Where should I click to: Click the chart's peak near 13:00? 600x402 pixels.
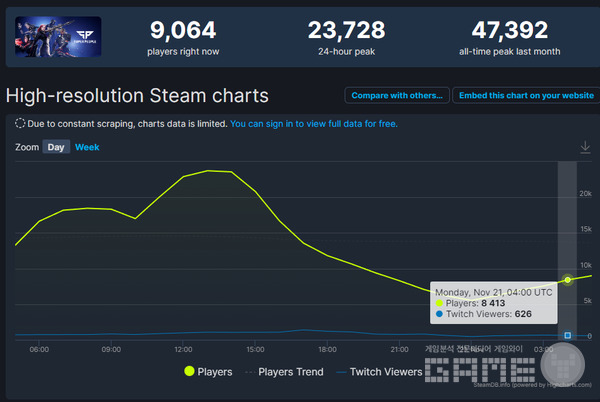[212, 171]
